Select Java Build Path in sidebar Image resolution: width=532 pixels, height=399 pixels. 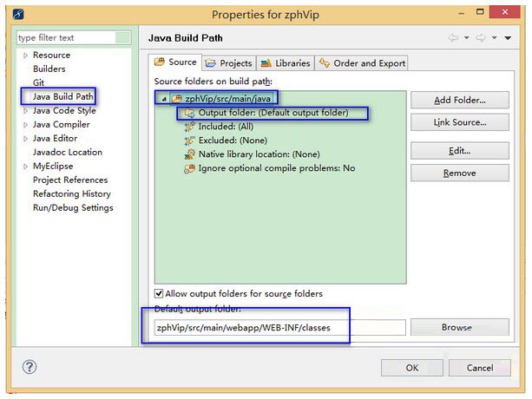point(62,97)
